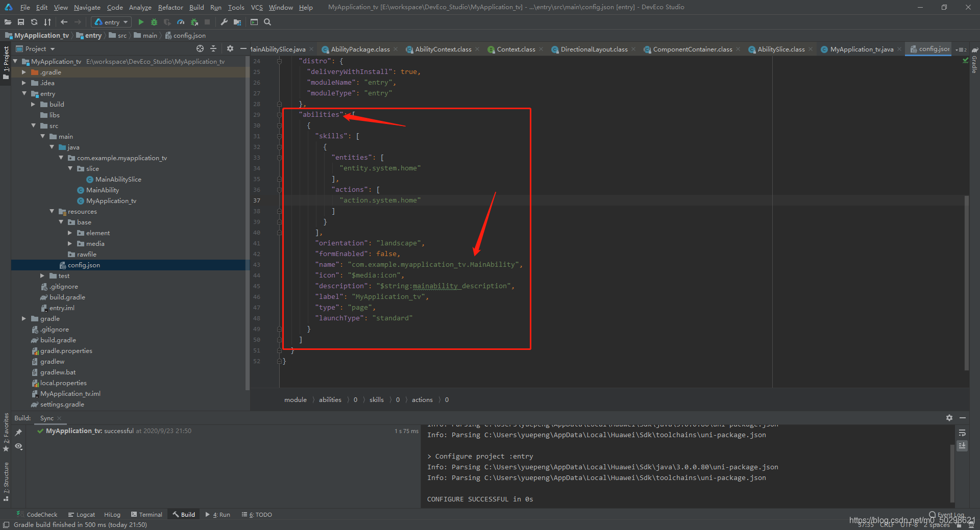The width and height of the screenshot is (980, 530).
Task: Expand the .idea folder
Action: [24, 83]
